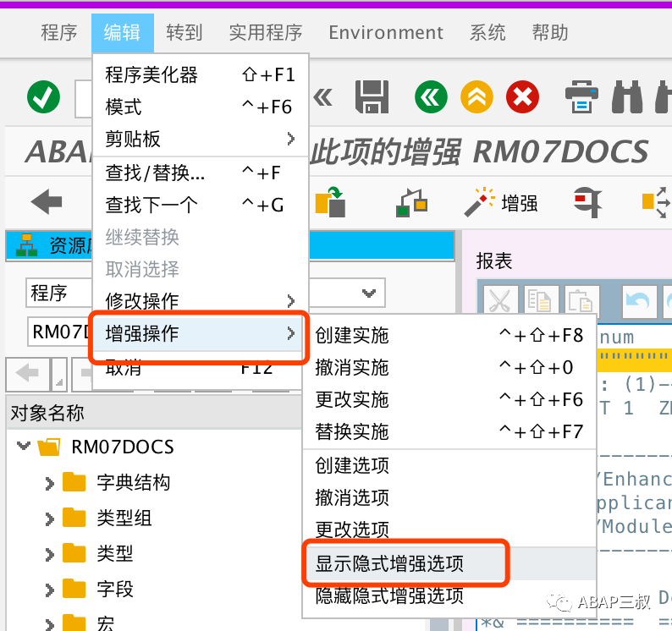The width and height of the screenshot is (672, 631).
Task: Click the repository hierarchy icon in blue bar
Action: (26, 245)
